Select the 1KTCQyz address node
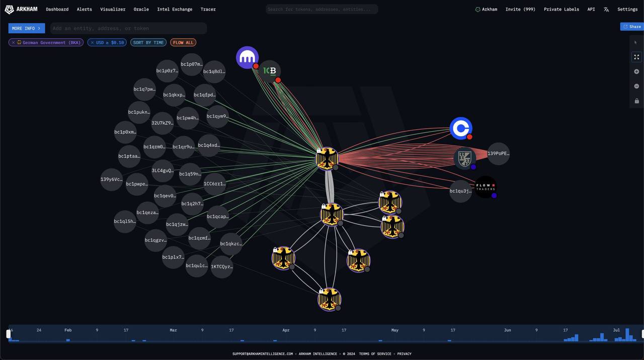 click(222, 267)
